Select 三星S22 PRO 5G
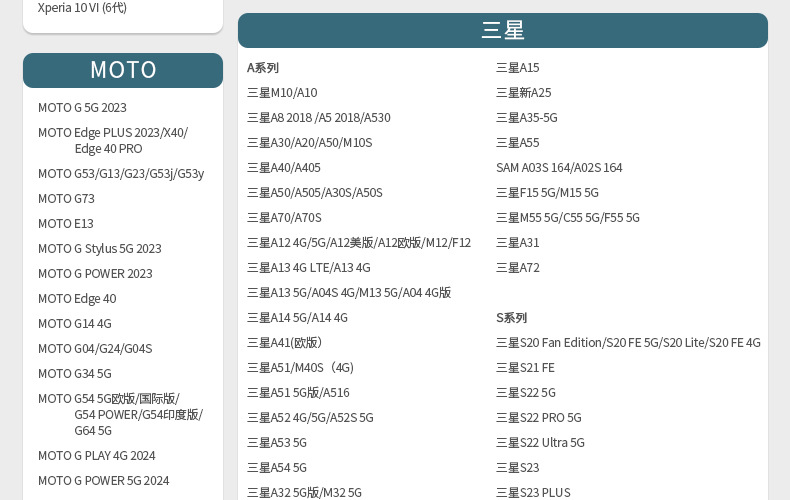790x500 pixels. pyautogui.click(x=539, y=418)
